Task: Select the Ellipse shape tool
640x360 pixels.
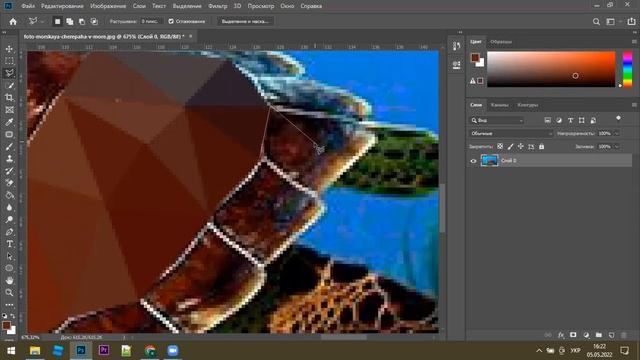Action: 9,268
